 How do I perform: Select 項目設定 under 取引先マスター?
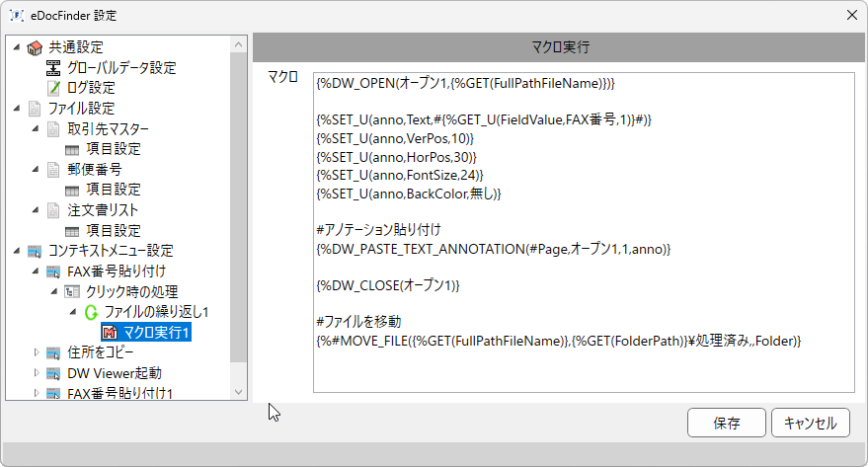coord(114,149)
